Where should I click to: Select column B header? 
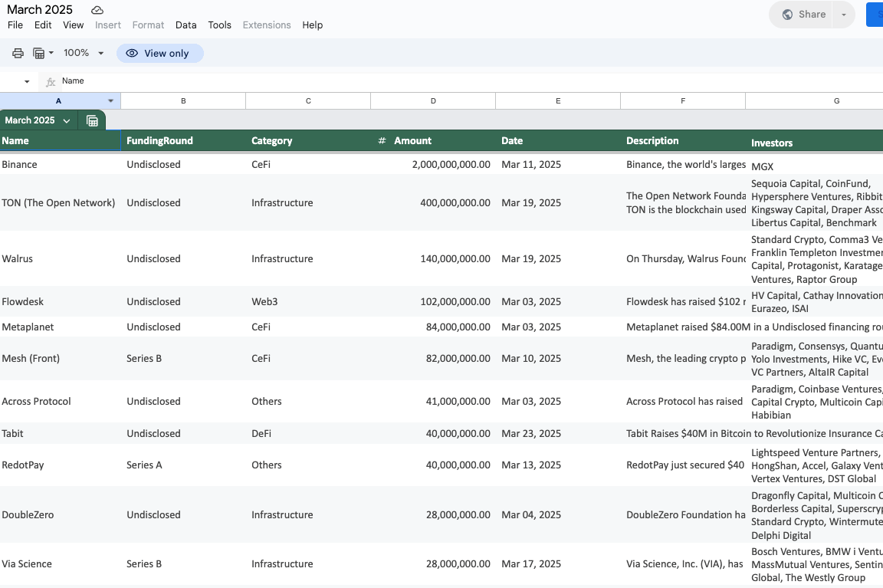183,101
